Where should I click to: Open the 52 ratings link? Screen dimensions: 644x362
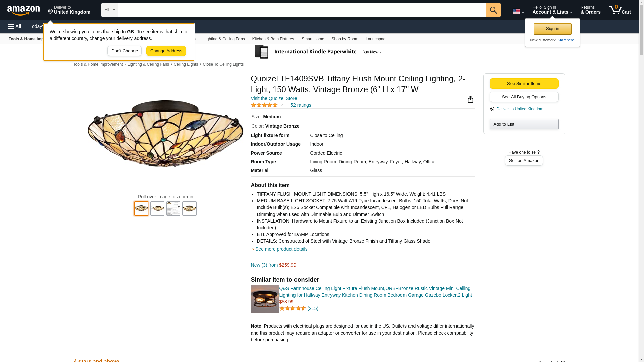coord(301,105)
